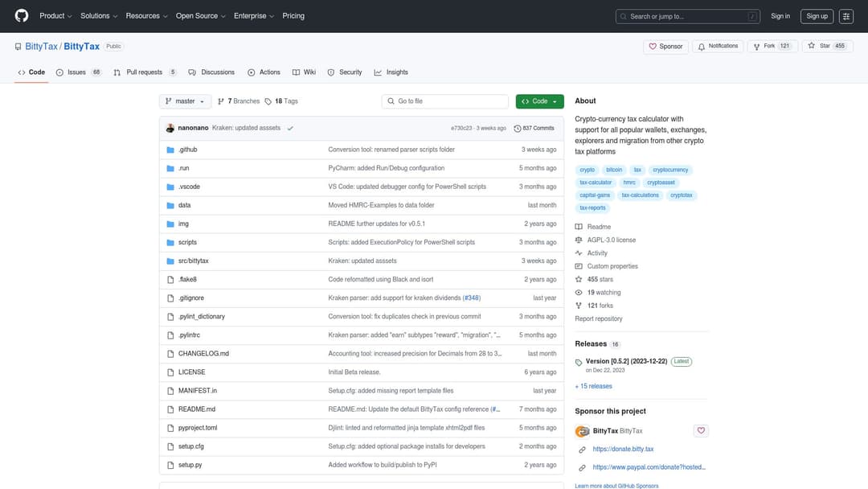Expand the Product menu
Screen dimensions: 868x489
pyautogui.click(x=55, y=16)
